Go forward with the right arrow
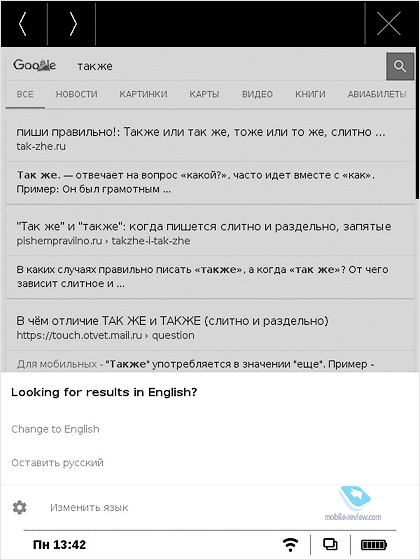 pos(73,24)
